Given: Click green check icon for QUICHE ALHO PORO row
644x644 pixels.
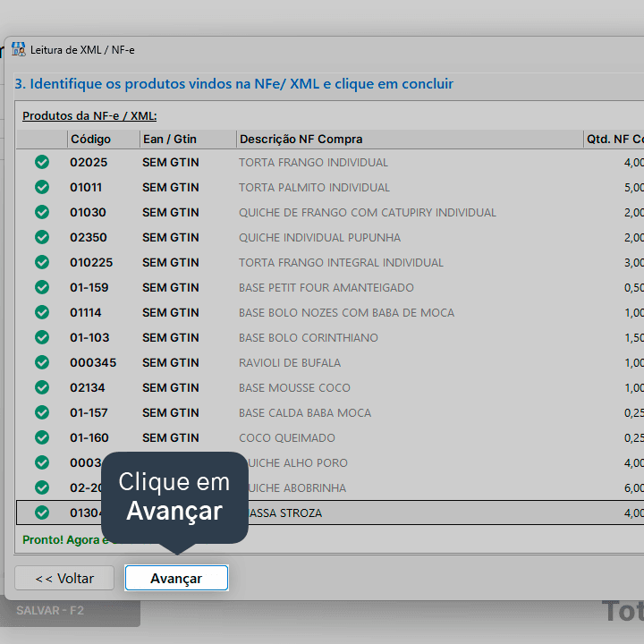Looking at the screenshot, I should (x=42, y=463).
